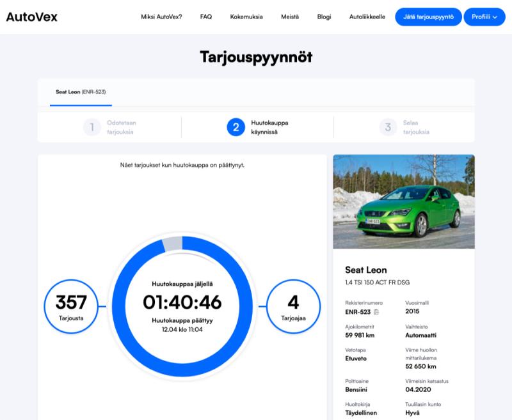The image size is (512, 420).
Task: Open the Blogi link
Action: tap(324, 17)
